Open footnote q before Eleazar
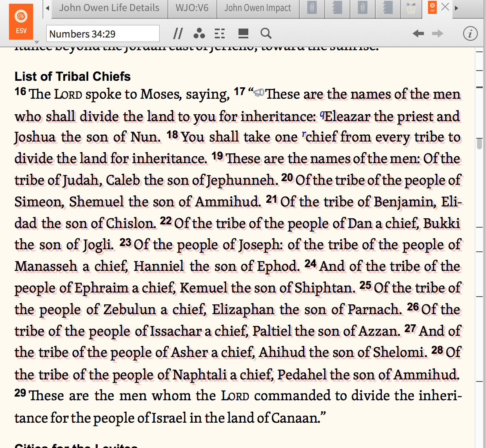 point(322,115)
